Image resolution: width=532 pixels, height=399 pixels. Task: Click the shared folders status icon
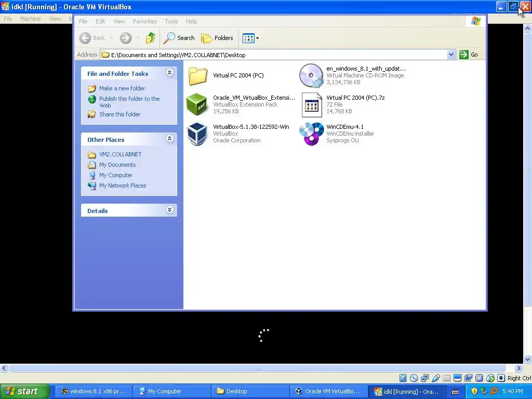coord(446,378)
